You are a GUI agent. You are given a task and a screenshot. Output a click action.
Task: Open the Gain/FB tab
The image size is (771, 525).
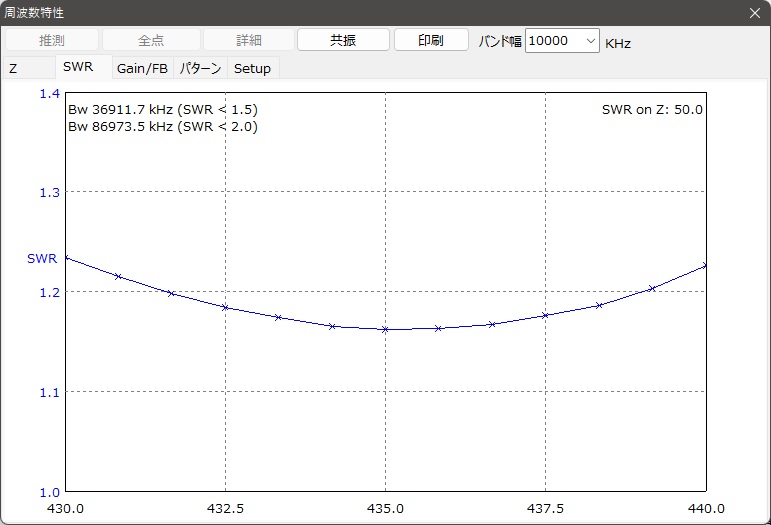pyautogui.click(x=142, y=69)
